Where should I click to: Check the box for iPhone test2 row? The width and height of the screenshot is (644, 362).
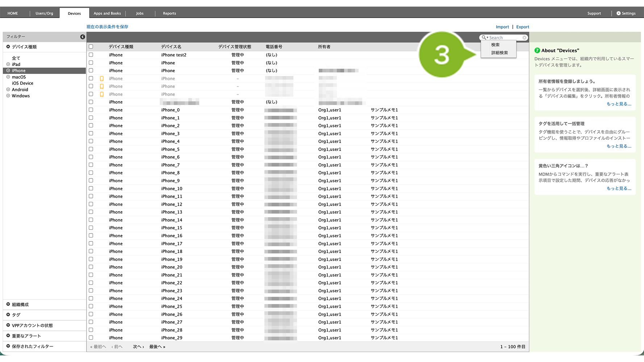coord(91,55)
